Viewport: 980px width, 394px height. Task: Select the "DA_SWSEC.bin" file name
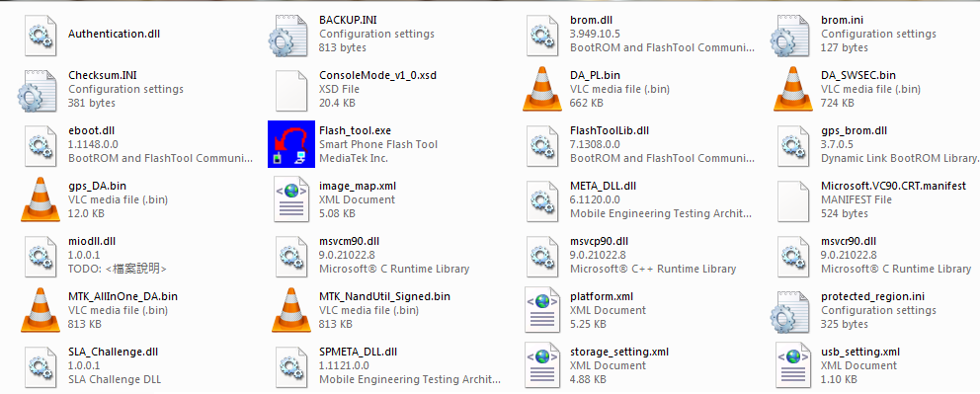click(x=858, y=76)
